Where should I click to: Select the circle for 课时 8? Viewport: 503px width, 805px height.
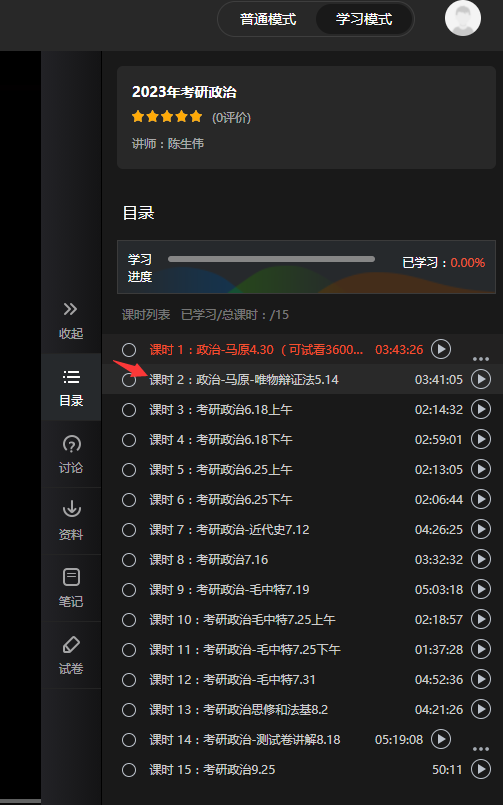[129, 560]
